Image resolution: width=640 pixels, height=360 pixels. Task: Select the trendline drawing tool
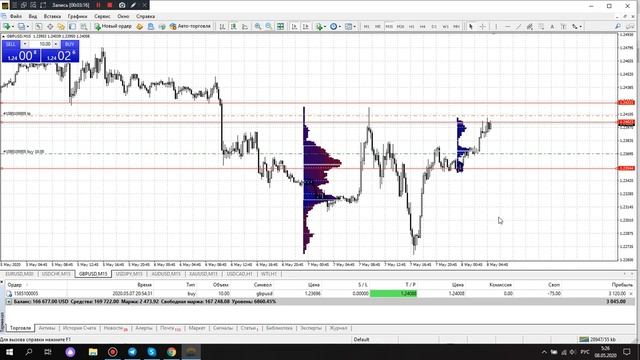coord(518,27)
